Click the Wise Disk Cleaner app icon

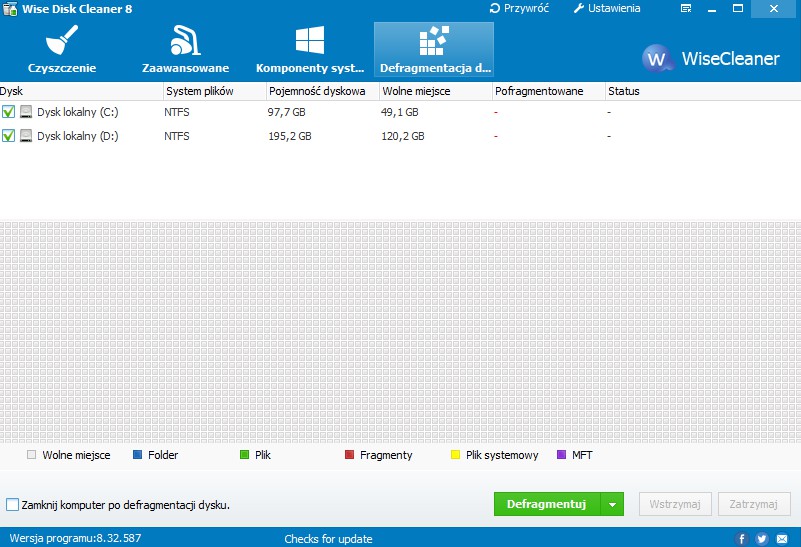coord(10,9)
